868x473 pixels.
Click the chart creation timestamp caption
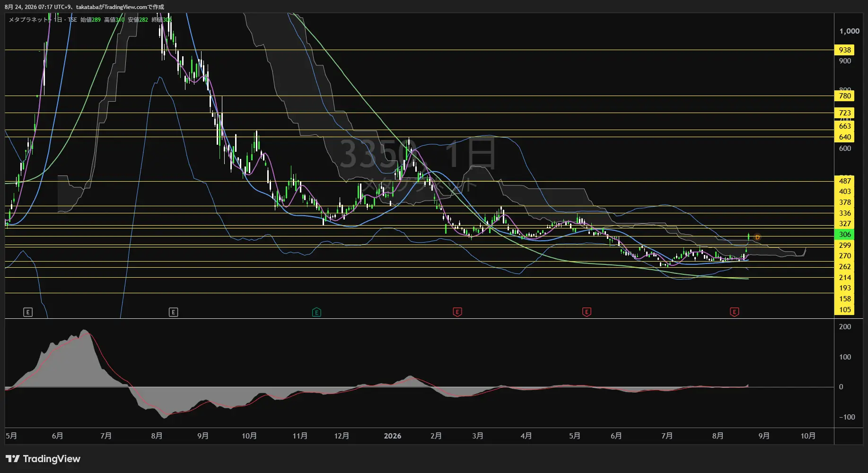click(x=84, y=7)
